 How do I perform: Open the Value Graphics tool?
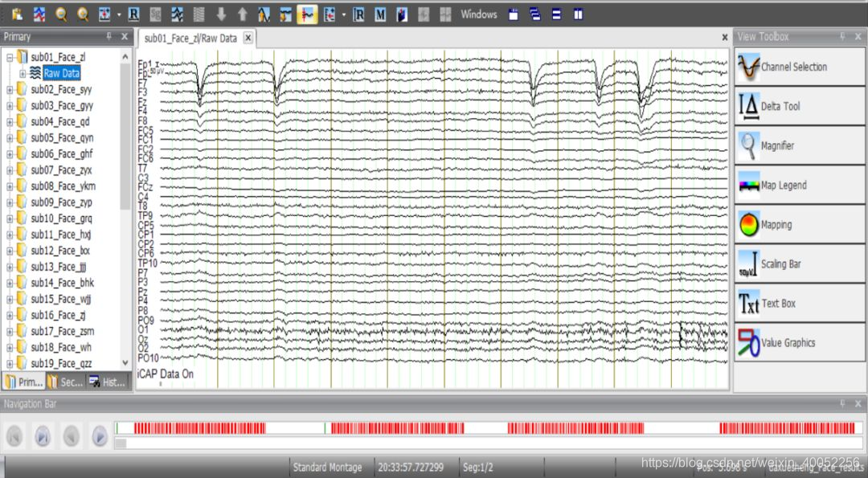800,342
